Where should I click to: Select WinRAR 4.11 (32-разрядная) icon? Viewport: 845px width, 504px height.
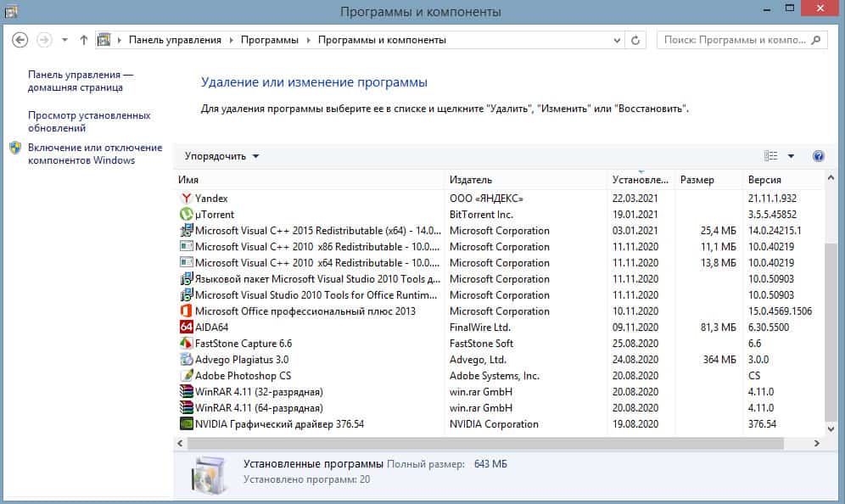187,392
